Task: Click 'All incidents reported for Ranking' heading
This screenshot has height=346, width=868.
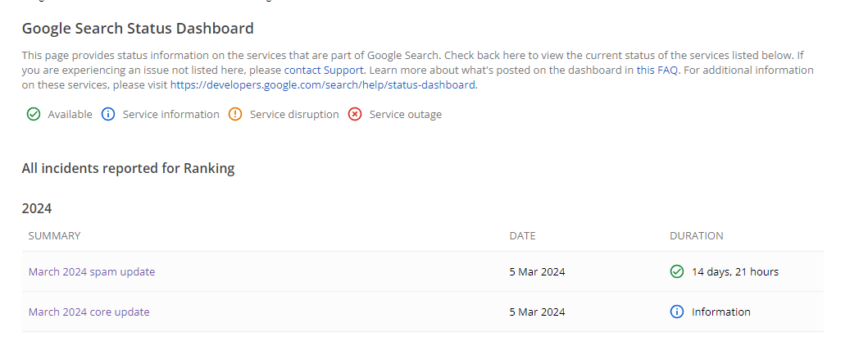Action: [128, 169]
